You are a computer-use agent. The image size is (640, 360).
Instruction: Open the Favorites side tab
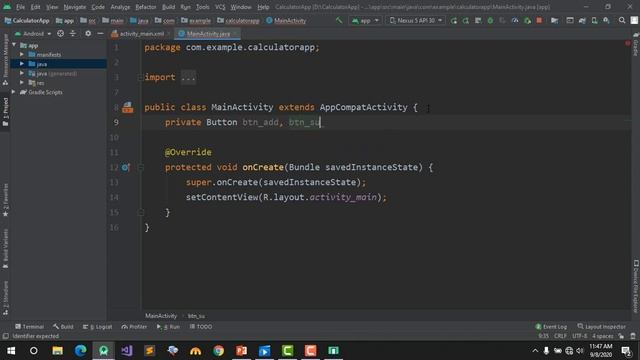5,200
